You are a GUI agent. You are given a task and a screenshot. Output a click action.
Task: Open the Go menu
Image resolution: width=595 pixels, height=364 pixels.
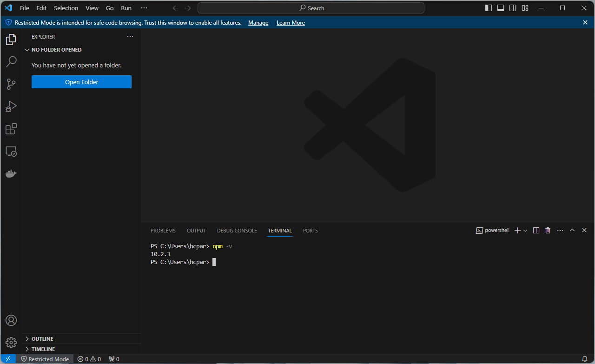pyautogui.click(x=110, y=8)
